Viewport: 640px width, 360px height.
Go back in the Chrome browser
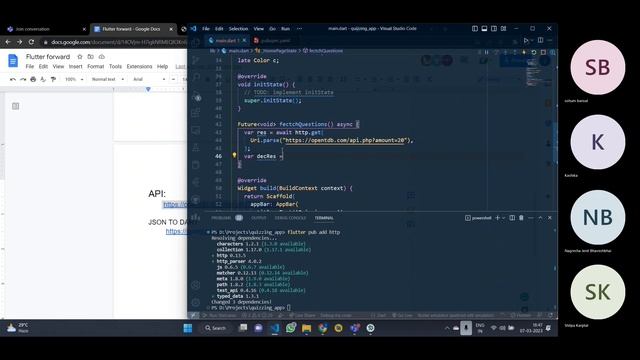[x=8, y=42]
